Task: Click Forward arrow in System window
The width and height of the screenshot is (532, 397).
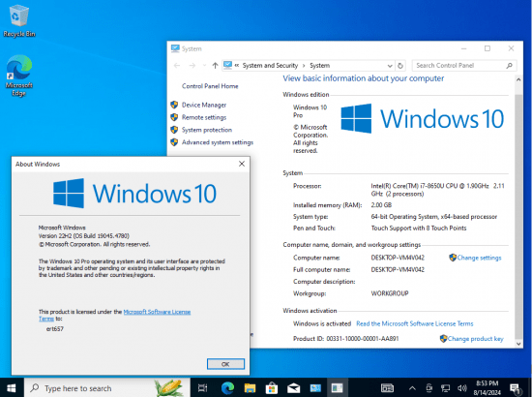Action: click(x=192, y=66)
